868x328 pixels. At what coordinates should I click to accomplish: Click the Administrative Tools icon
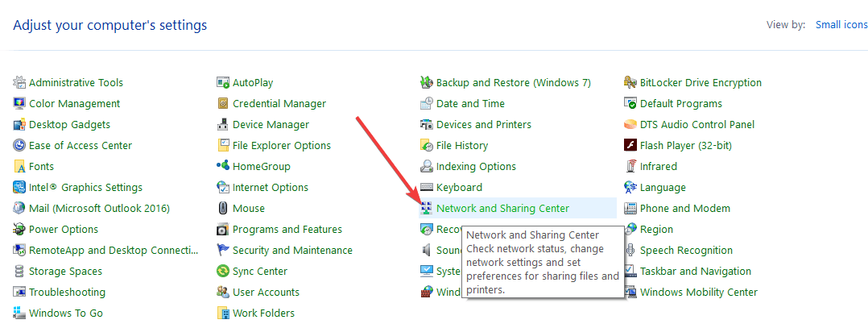tap(20, 83)
